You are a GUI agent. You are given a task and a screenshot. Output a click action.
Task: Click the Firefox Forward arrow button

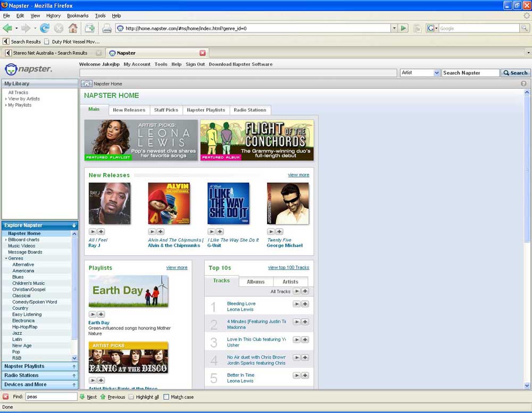pyautogui.click(x=26, y=28)
